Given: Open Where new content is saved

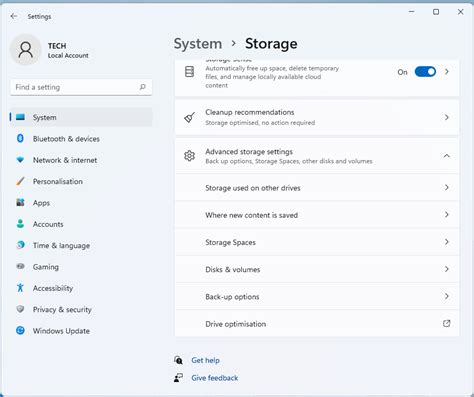Looking at the screenshot, I should 317,215.
